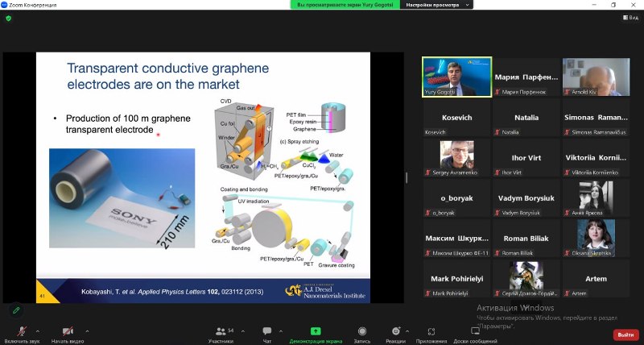The width and height of the screenshot is (644, 345).
Task: Expand reactions options arrow
Action: tap(407, 331)
